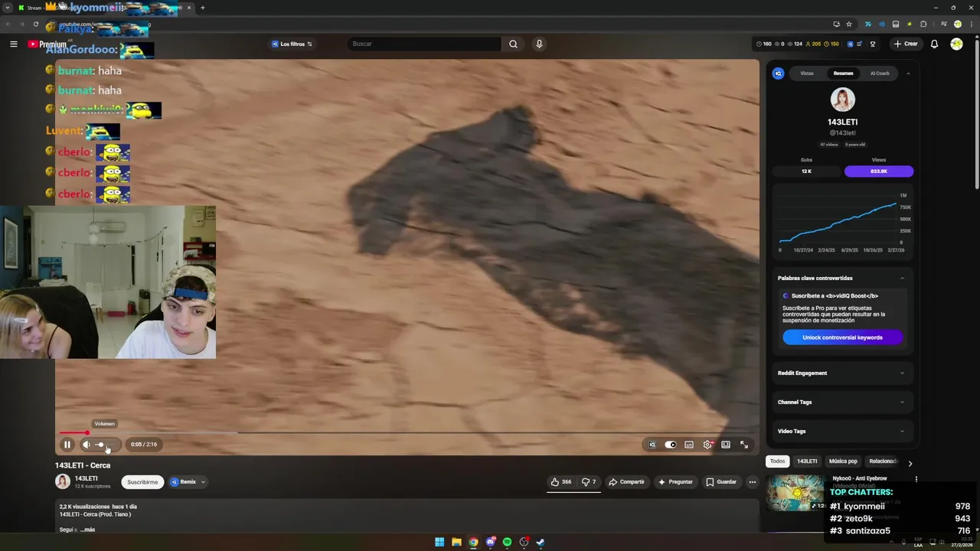Screen dimensions: 980x551
Task: Select the Música pop filter chip
Action: pos(843,461)
